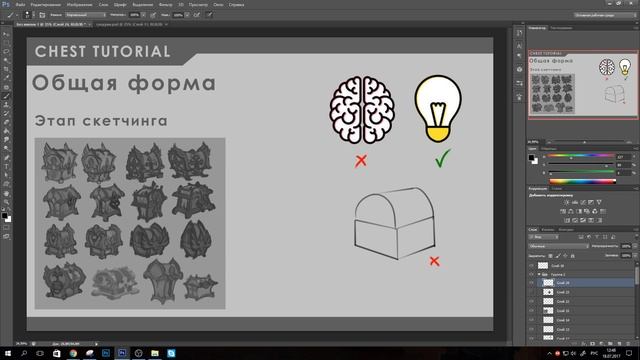640x360 pixels.
Task: Open the Окно menu
Action: (x=218, y=5)
